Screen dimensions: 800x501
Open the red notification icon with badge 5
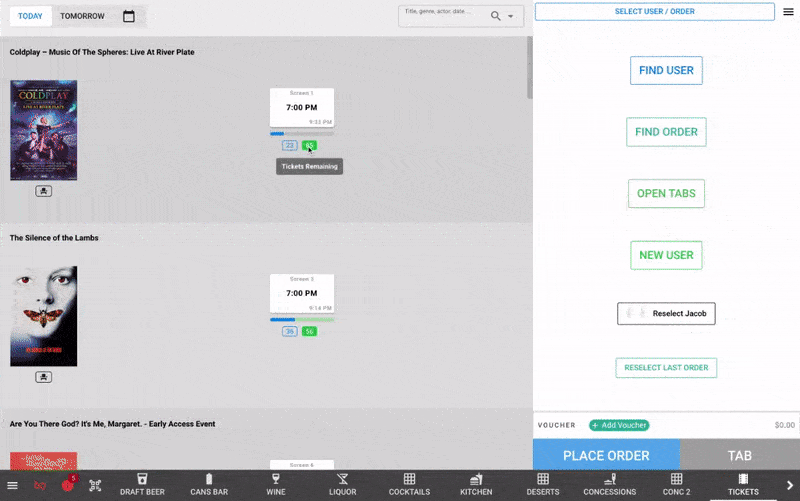point(68,484)
